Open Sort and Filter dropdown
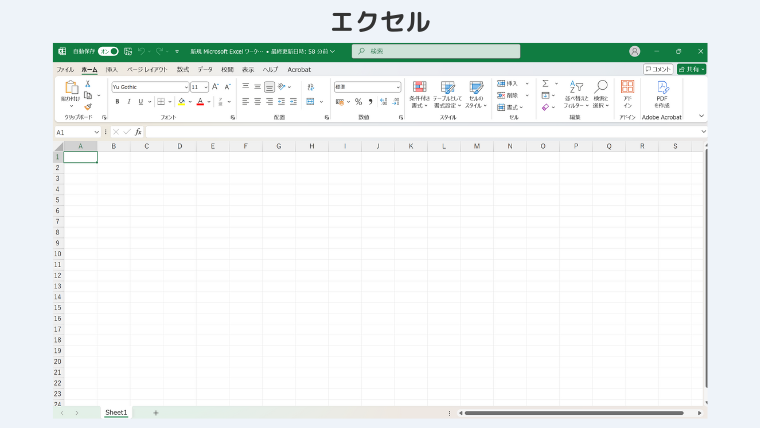The width and height of the screenshot is (760, 428). coord(576,95)
